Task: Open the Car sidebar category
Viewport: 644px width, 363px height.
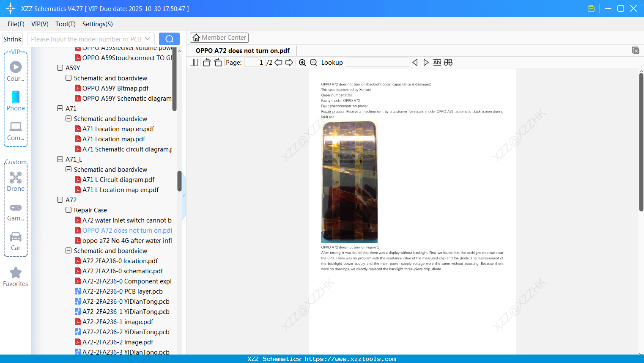Action: (x=16, y=241)
